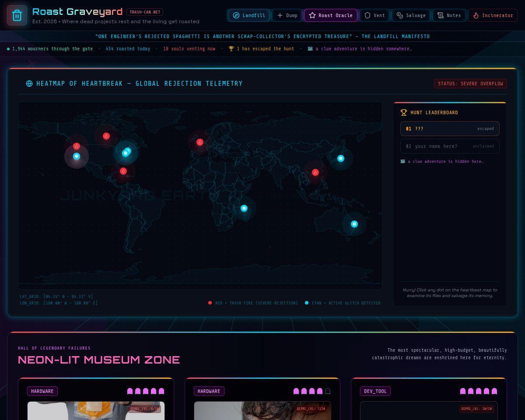Open the Notes tab
This screenshot has height=420, width=525.
tap(449, 15)
